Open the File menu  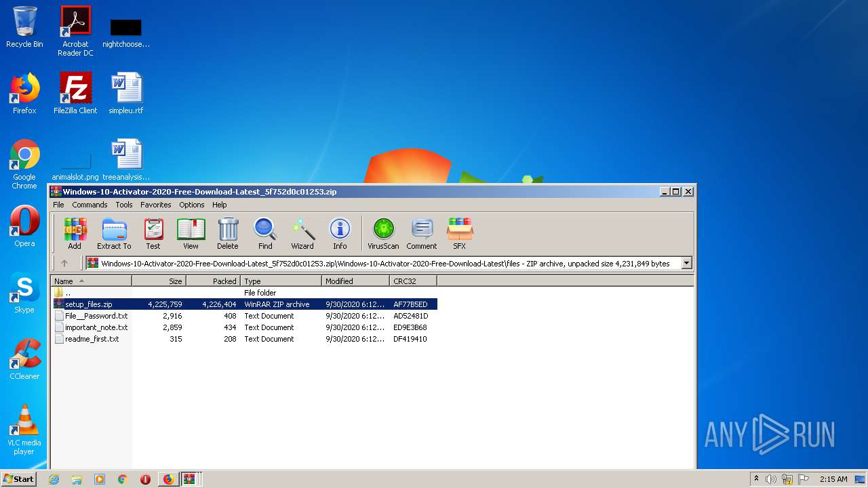click(59, 205)
